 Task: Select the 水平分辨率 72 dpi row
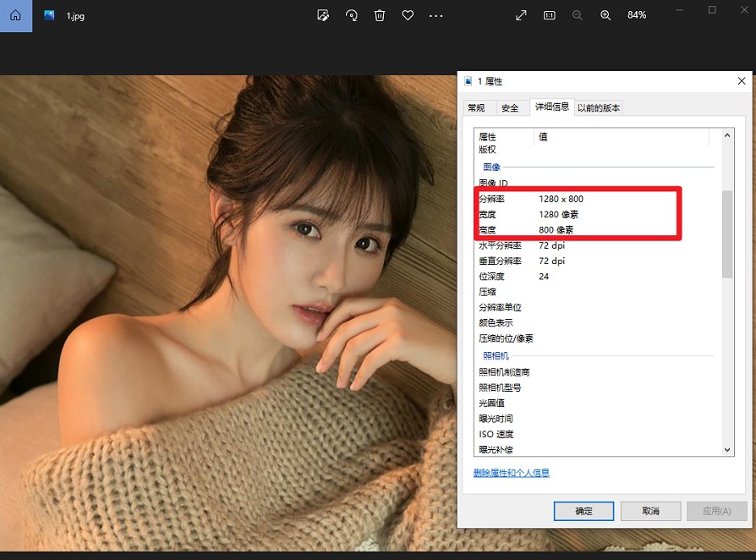click(596, 245)
